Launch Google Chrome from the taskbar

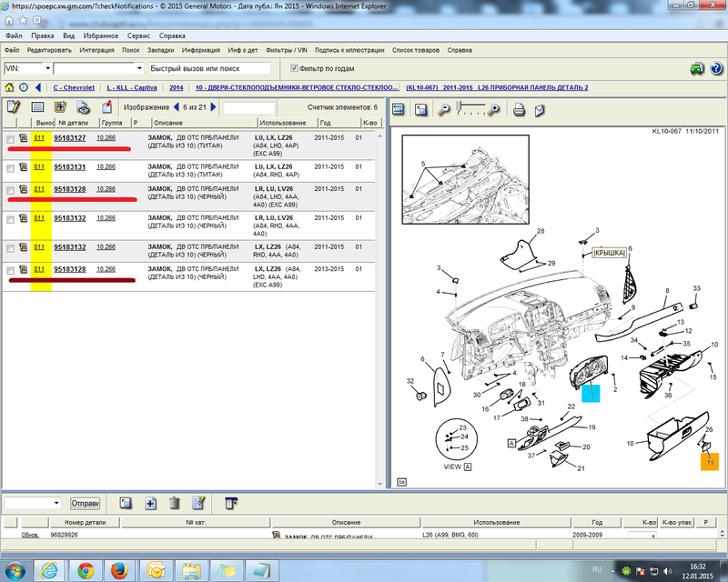(86, 570)
